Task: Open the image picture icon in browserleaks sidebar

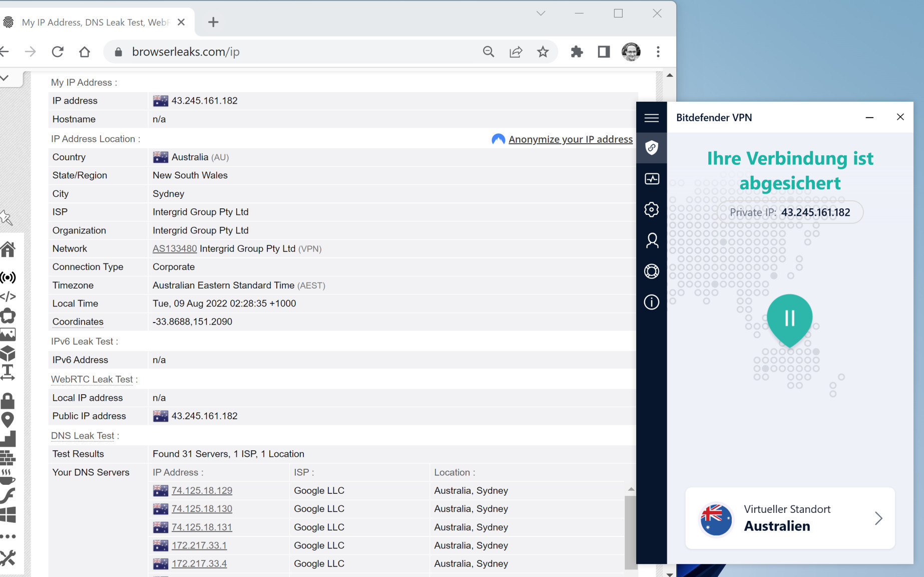Action: pos(8,334)
